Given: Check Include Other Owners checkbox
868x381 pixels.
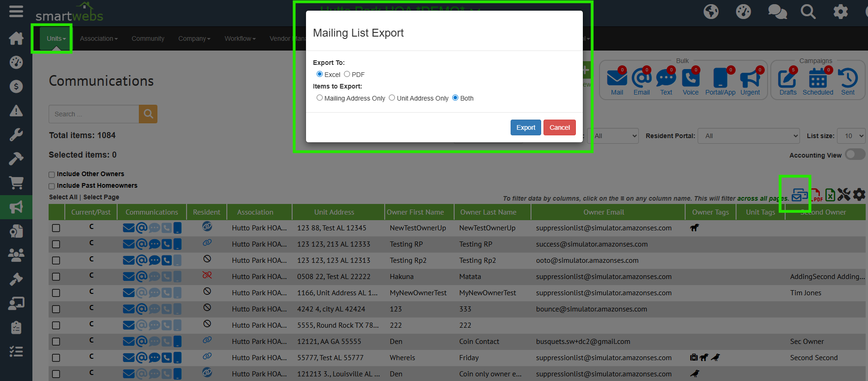Looking at the screenshot, I should 52,174.
